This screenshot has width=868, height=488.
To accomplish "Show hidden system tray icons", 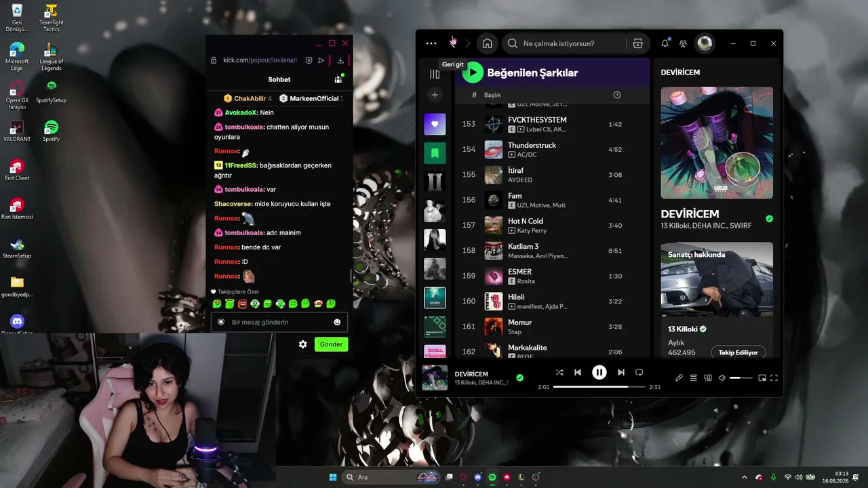I will [x=745, y=477].
